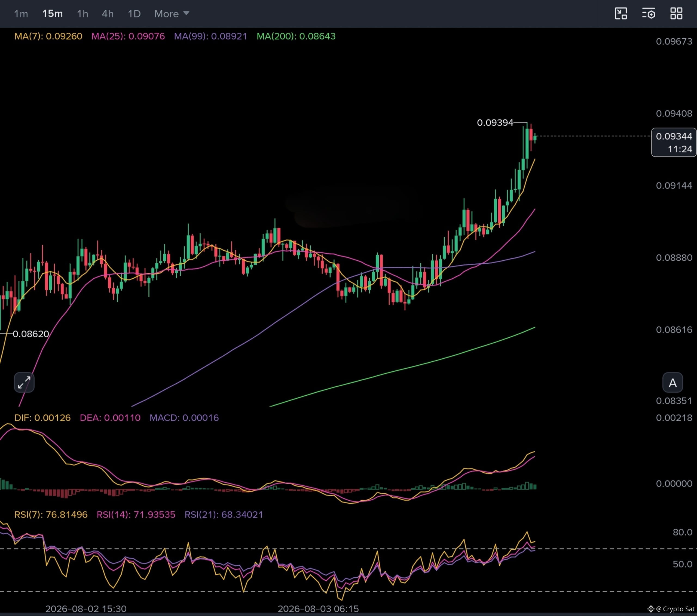This screenshot has height=616, width=697.
Task: Open the multi-chart grid layout icon
Action: pyautogui.click(x=676, y=14)
